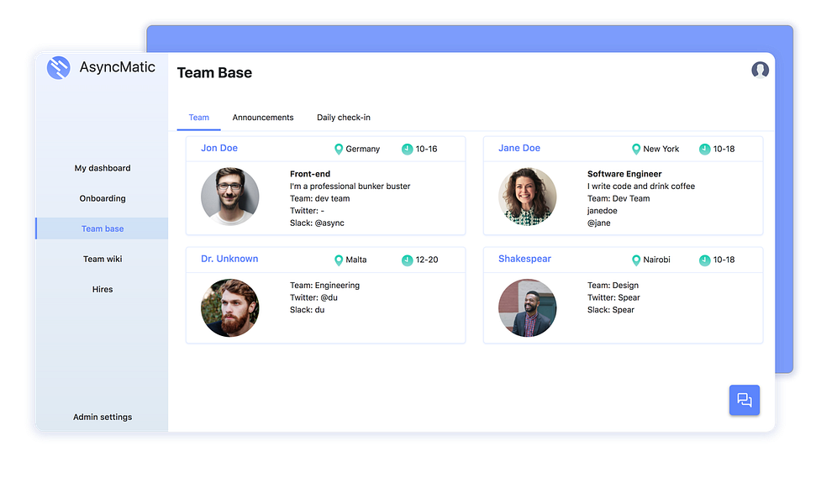
Task: Click the AsyncMatic brand name
Action: click(117, 67)
